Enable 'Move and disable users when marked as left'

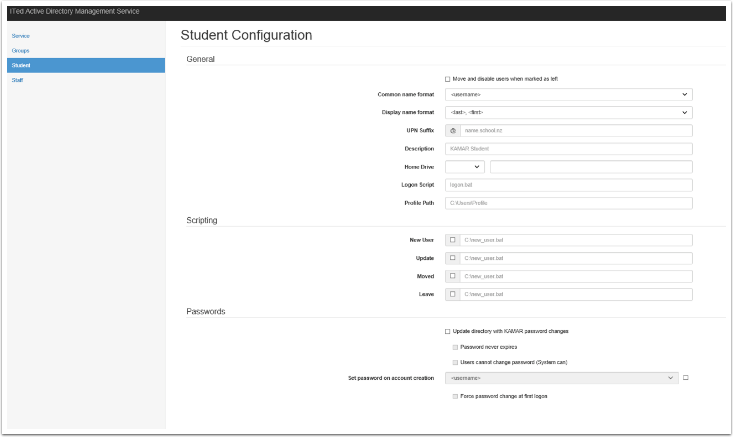click(x=447, y=79)
